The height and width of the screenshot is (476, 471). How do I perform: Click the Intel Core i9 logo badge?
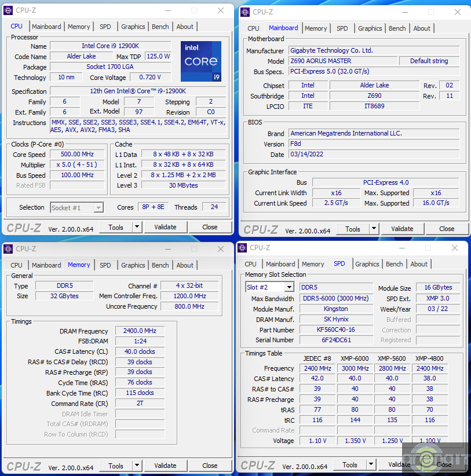(x=200, y=61)
